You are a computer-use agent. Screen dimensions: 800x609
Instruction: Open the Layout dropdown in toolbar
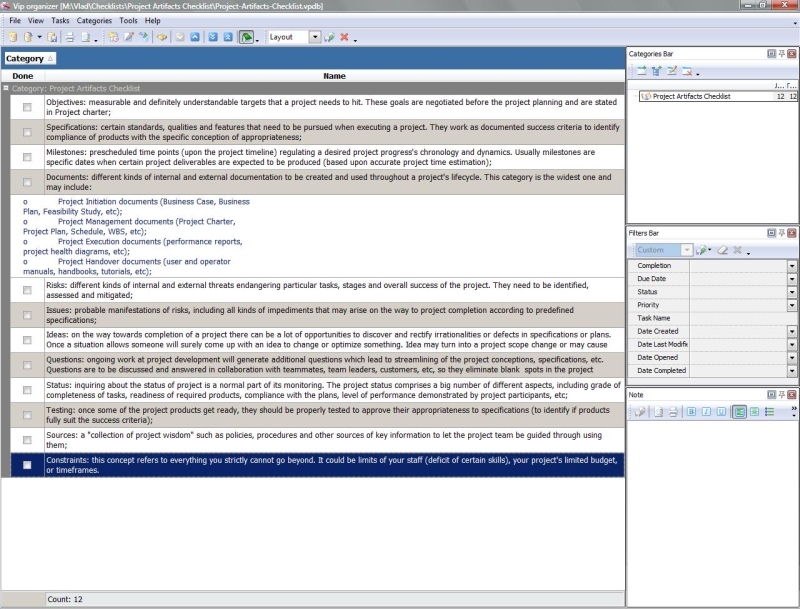pos(315,37)
